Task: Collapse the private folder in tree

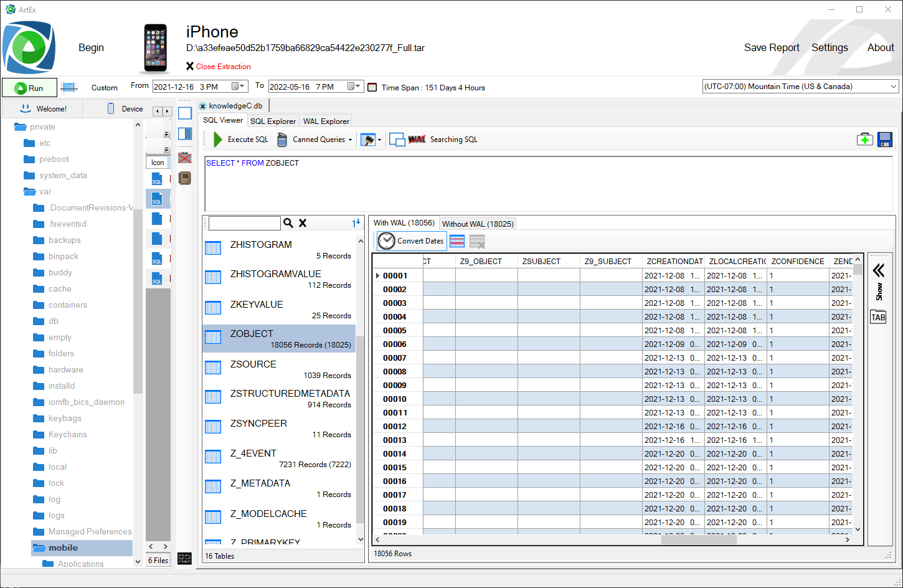Action: (20, 127)
